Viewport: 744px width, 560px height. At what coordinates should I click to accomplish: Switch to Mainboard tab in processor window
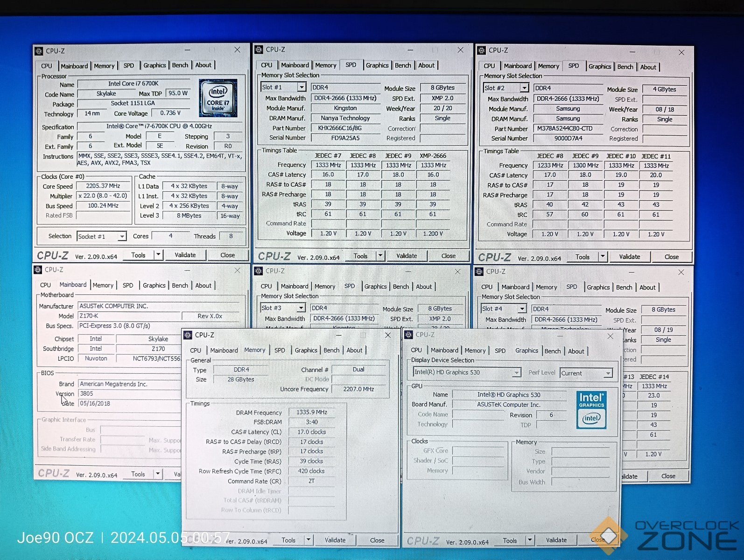tap(74, 66)
